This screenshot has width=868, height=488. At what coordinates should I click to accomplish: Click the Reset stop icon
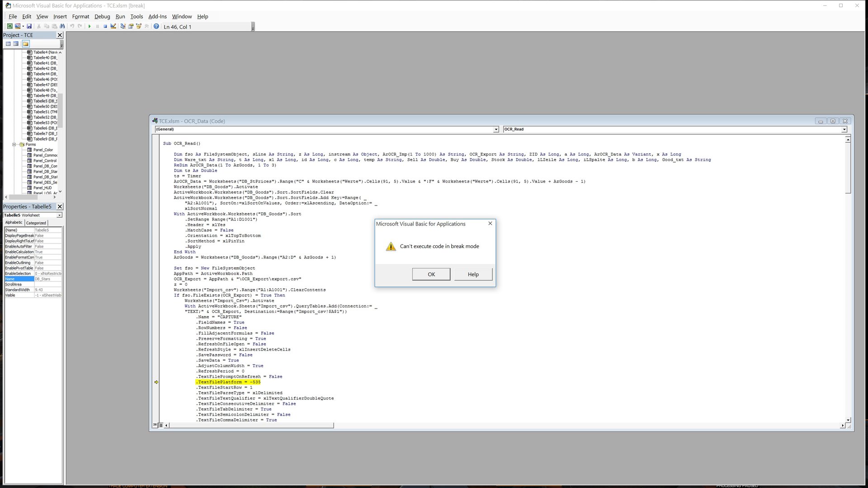[x=105, y=26]
